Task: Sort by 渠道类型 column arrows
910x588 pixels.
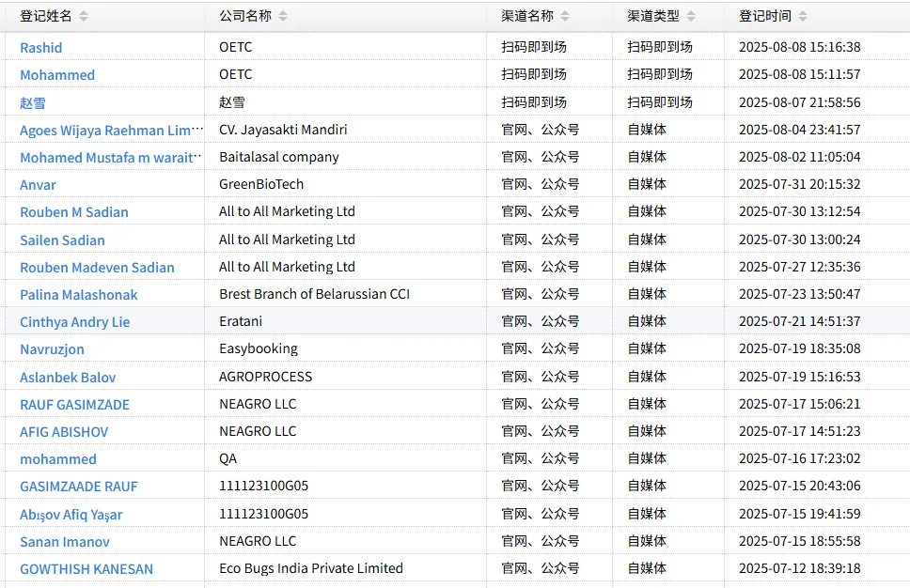Action: click(x=691, y=16)
